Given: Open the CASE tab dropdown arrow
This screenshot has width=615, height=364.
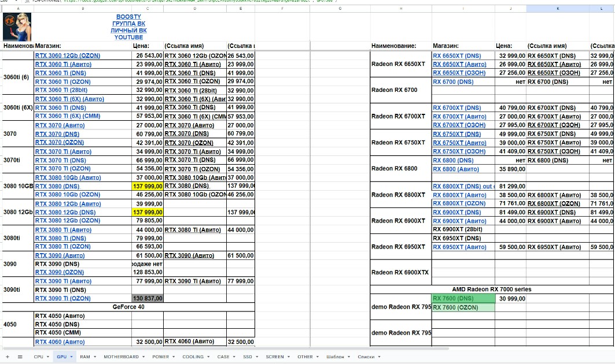Looking at the screenshot, I should 234,357.
